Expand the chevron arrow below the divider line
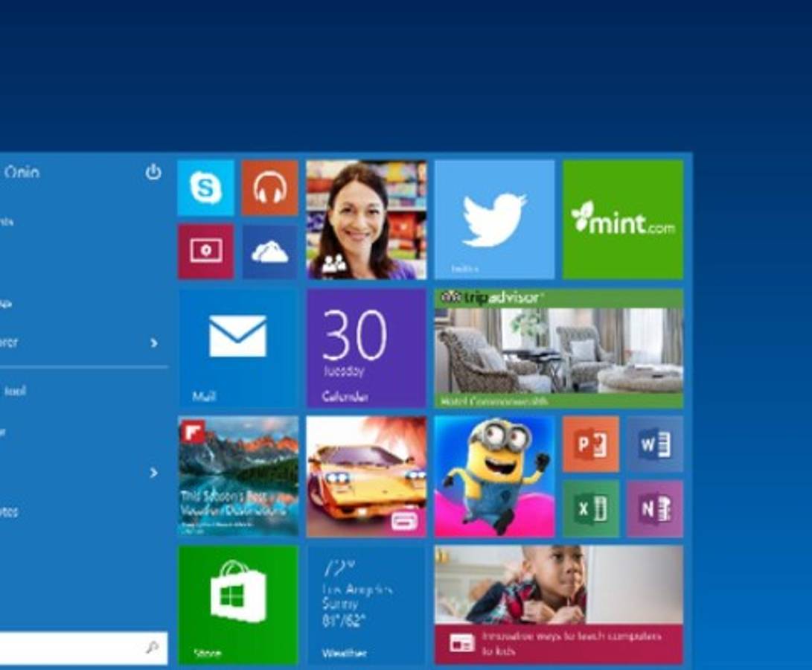Screen dimensions: 812x670 tap(154, 473)
